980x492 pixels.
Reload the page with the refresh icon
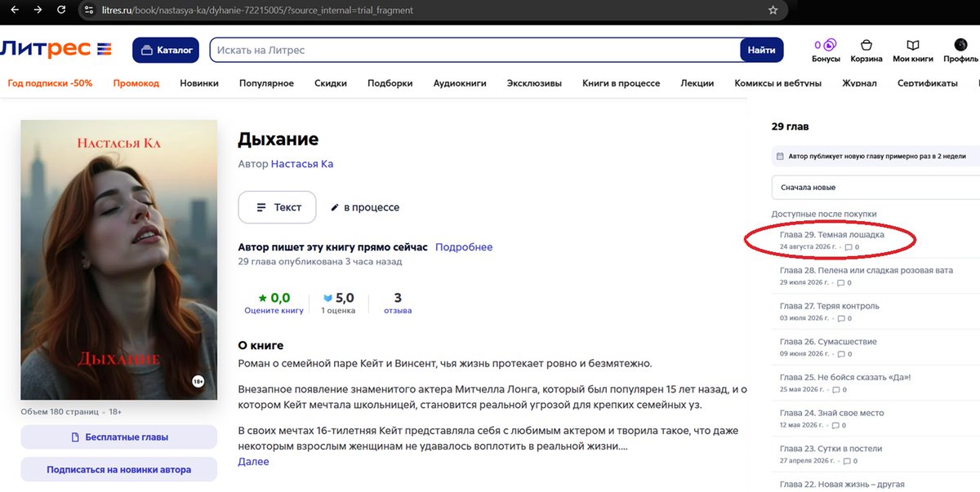[62, 10]
